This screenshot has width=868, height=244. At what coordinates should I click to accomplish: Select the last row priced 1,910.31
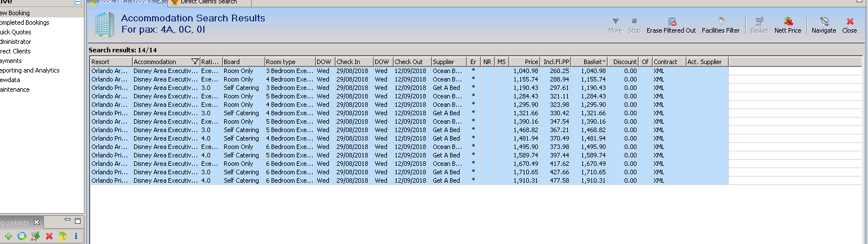coord(409,180)
